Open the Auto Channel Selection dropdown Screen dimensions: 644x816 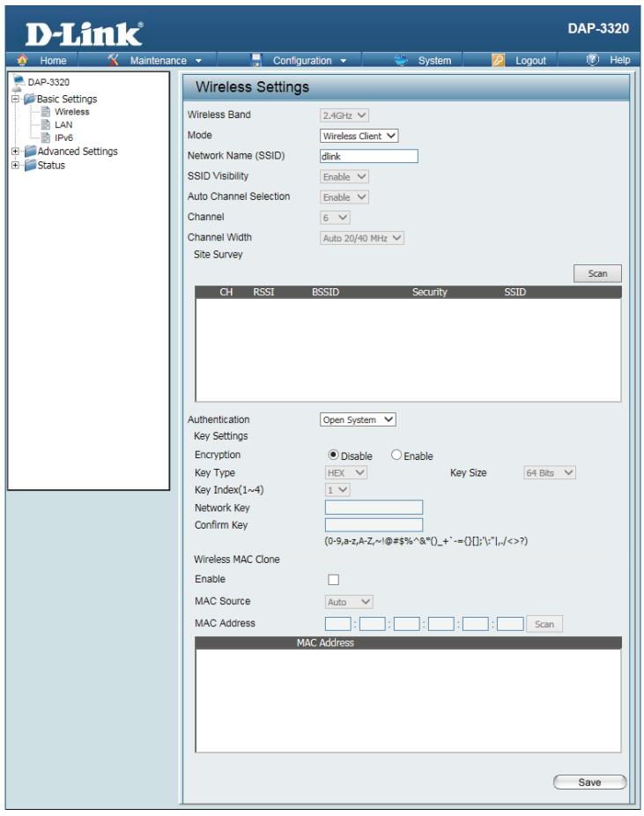coord(344,197)
